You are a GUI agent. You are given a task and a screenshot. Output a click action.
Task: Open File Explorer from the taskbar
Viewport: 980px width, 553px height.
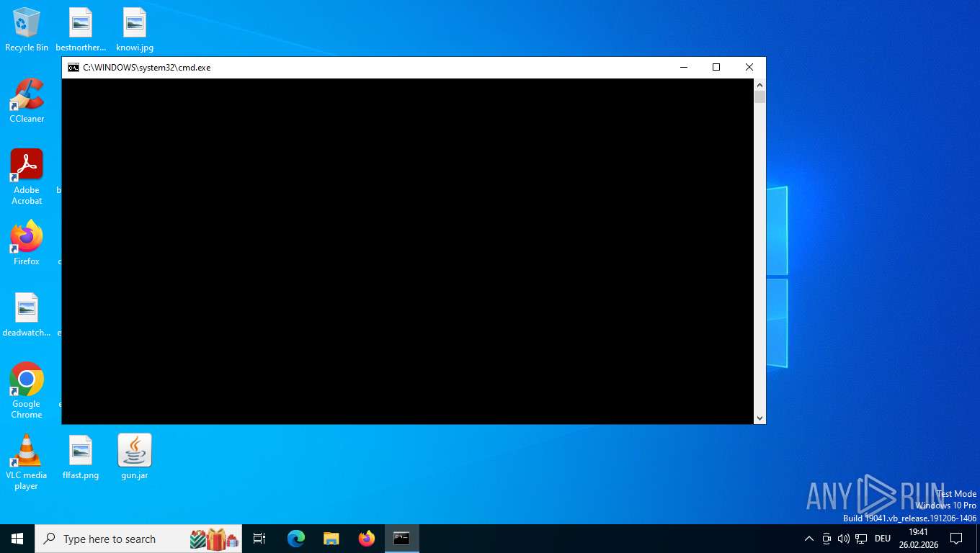331,539
